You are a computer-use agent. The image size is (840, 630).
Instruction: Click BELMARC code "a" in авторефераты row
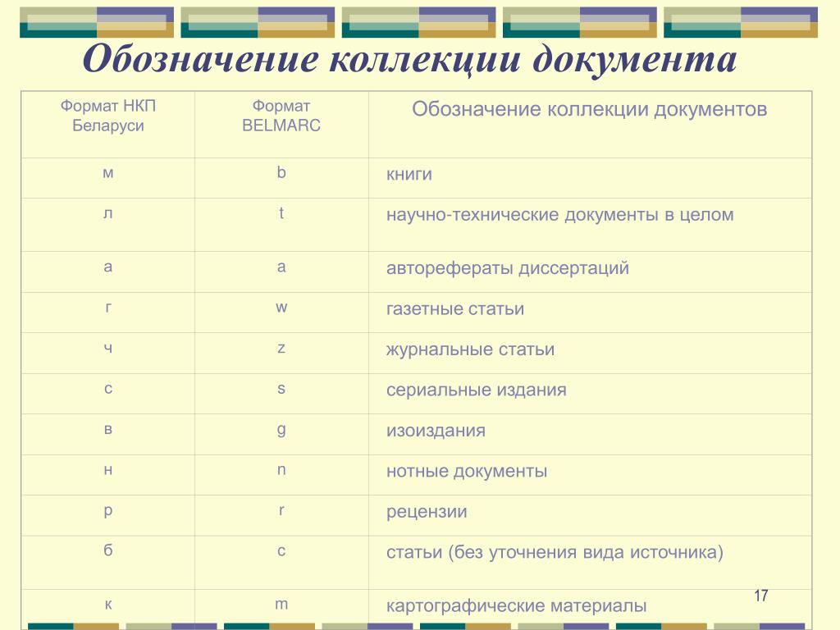tap(281, 267)
